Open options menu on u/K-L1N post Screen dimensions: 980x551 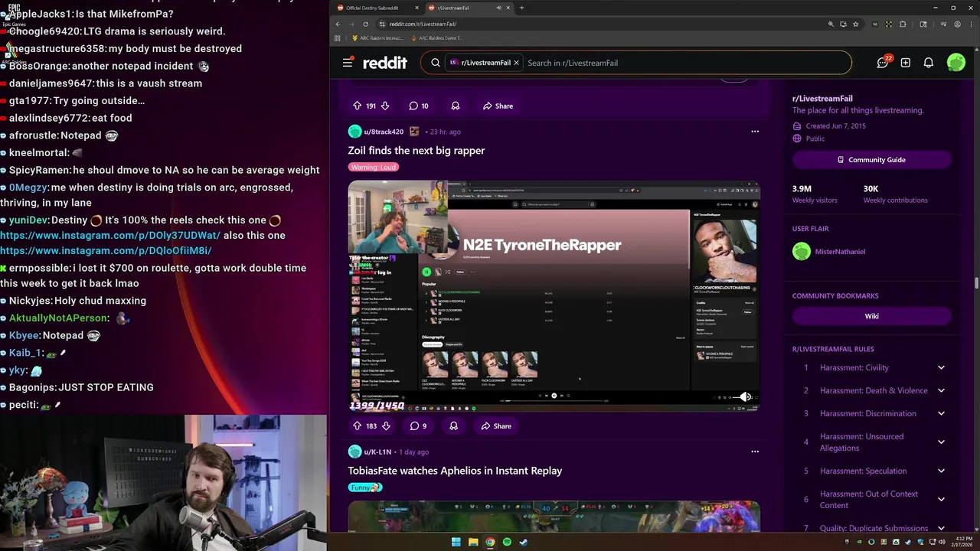tap(755, 452)
